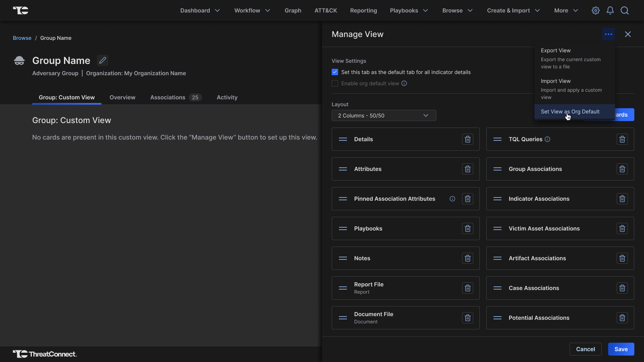Expand the Playbooks menu in navigation bar
The image size is (644, 362).
tap(409, 10)
